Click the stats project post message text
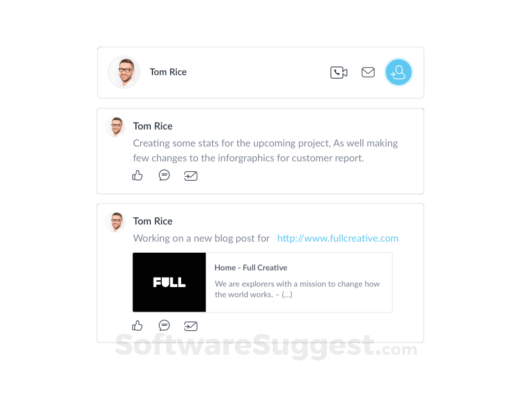Viewport: 532px width, 399px height. 265,150
